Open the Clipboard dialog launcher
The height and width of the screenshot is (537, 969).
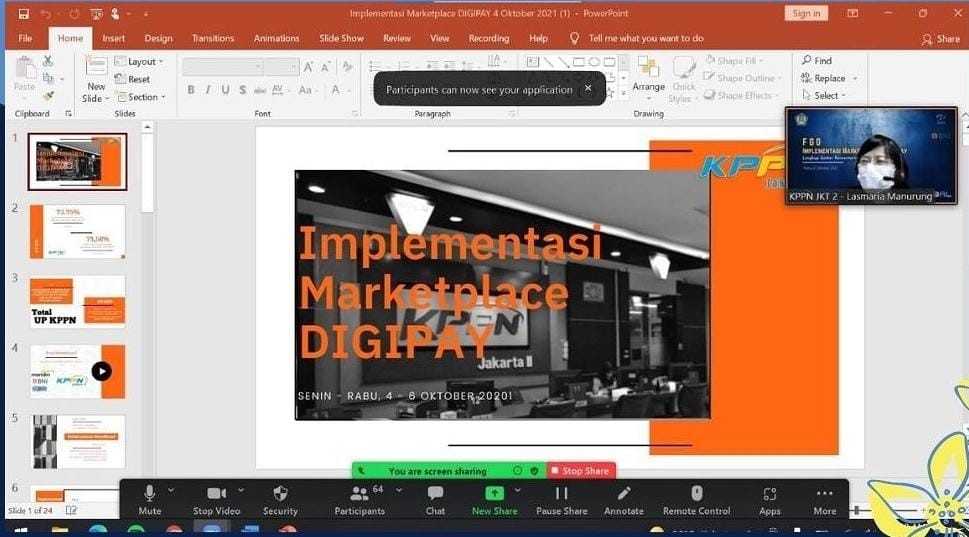tap(68, 114)
